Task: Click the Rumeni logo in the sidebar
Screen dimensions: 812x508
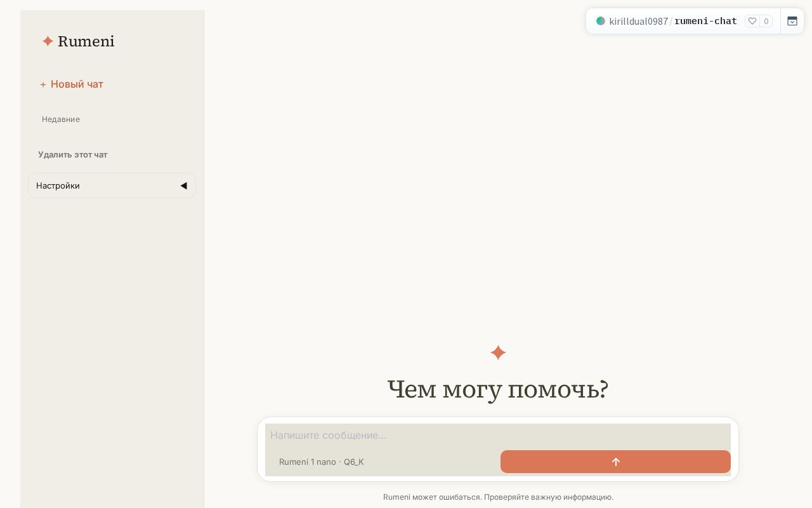Action: (78, 41)
